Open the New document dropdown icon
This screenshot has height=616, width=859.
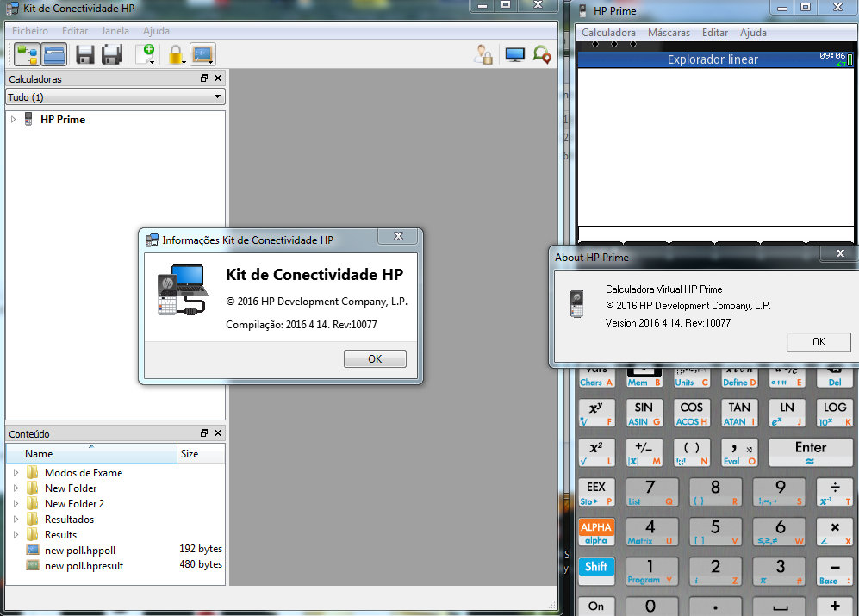pyautogui.click(x=146, y=54)
